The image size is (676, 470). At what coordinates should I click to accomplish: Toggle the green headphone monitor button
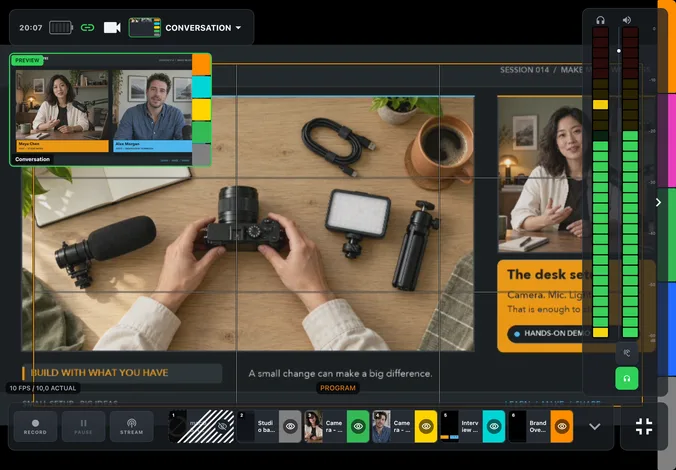click(x=627, y=379)
